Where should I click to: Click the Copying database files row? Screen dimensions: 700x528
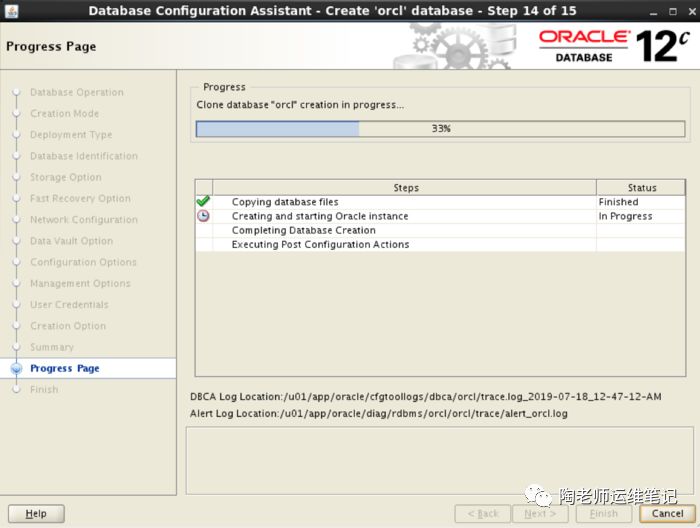440,202
